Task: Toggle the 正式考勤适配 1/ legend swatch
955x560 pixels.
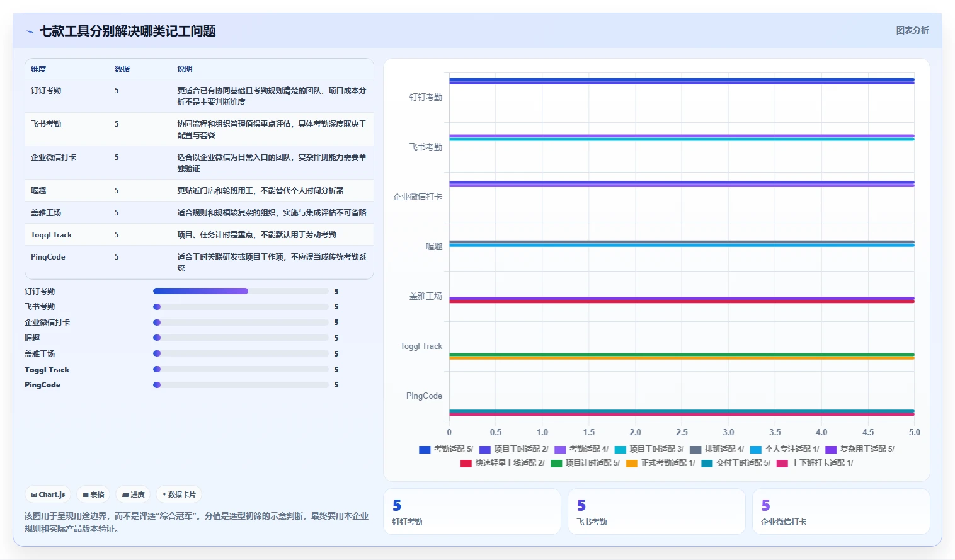Action: (x=632, y=464)
